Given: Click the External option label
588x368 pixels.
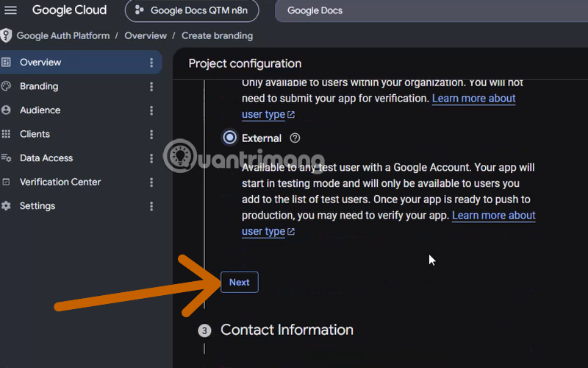Looking at the screenshot, I should tap(262, 138).
